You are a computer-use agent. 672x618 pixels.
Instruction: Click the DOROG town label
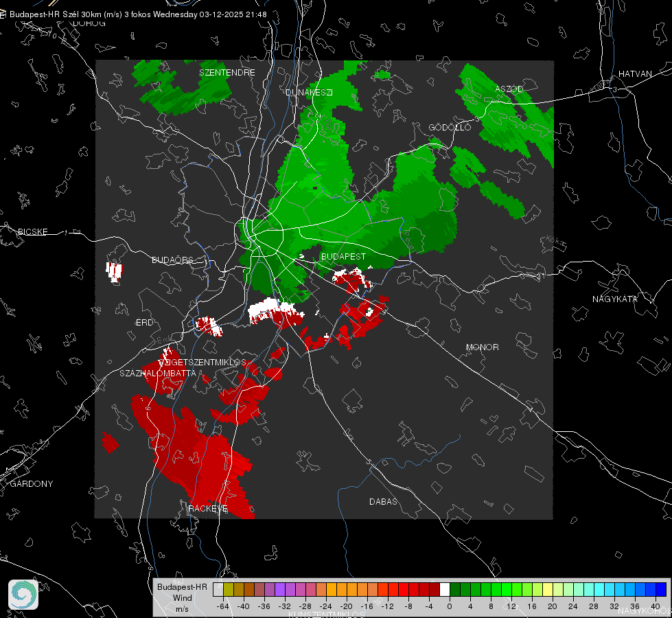89,23
